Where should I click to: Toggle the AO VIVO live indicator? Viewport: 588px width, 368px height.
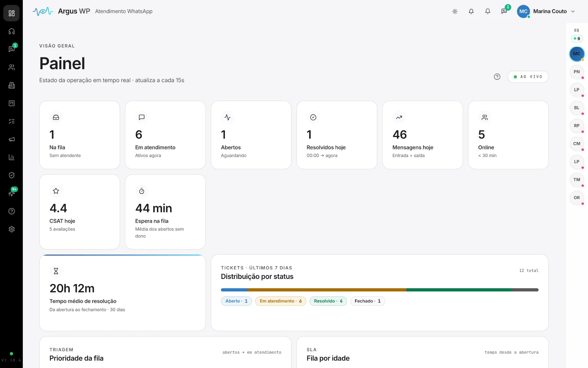pyautogui.click(x=528, y=77)
